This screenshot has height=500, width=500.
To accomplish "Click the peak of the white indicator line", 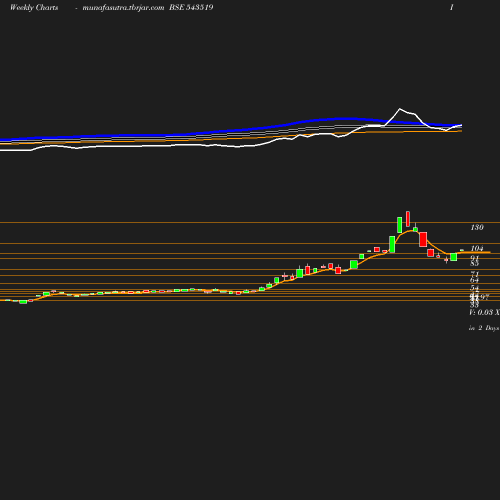I will pos(400,109).
